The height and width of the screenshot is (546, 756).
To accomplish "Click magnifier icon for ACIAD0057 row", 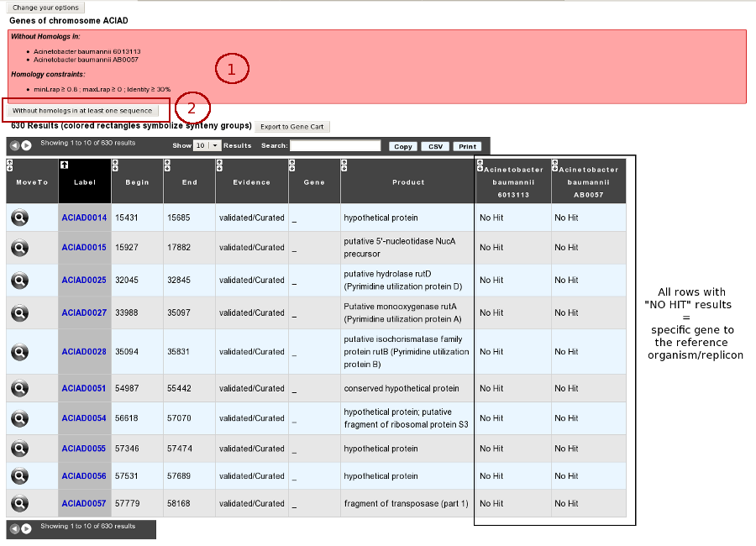I will click(20, 503).
